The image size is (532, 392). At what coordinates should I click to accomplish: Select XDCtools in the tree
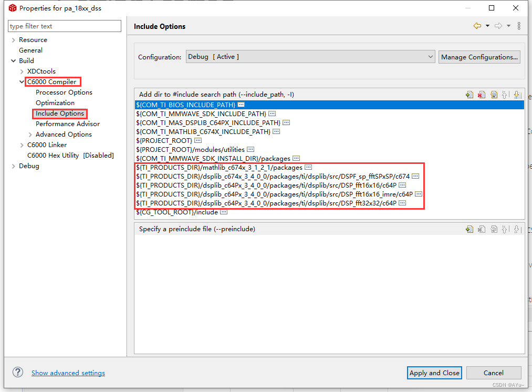(x=41, y=71)
